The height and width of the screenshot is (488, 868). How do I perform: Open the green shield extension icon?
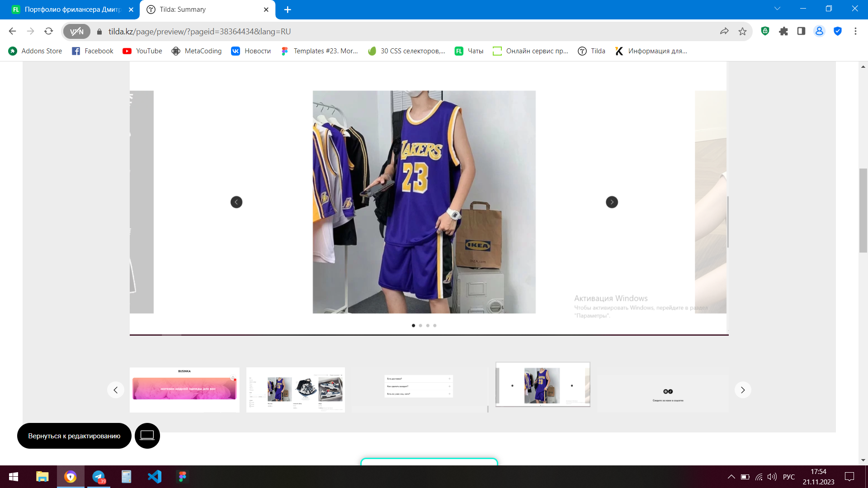765,31
